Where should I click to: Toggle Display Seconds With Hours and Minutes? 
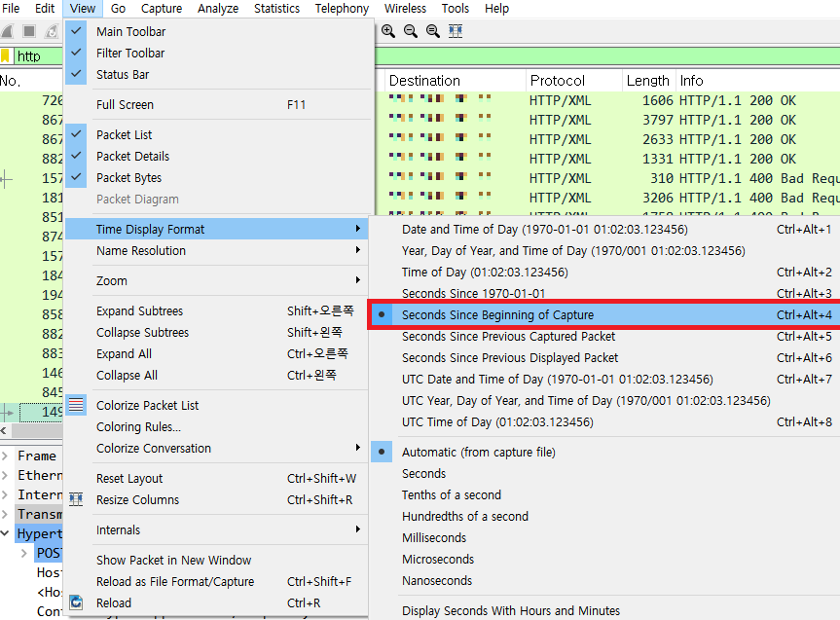point(603,610)
